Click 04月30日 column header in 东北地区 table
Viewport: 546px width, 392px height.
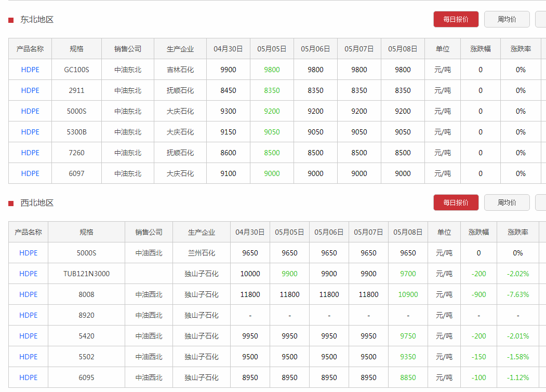coord(229,49)
